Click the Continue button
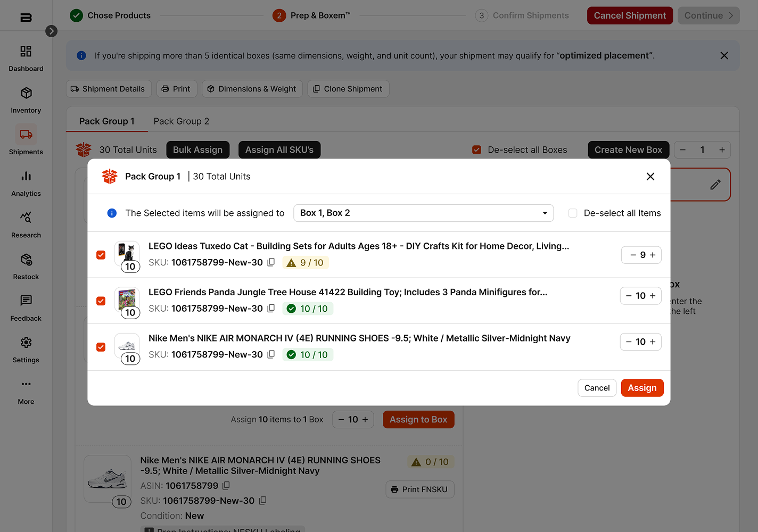 point(708,15)
